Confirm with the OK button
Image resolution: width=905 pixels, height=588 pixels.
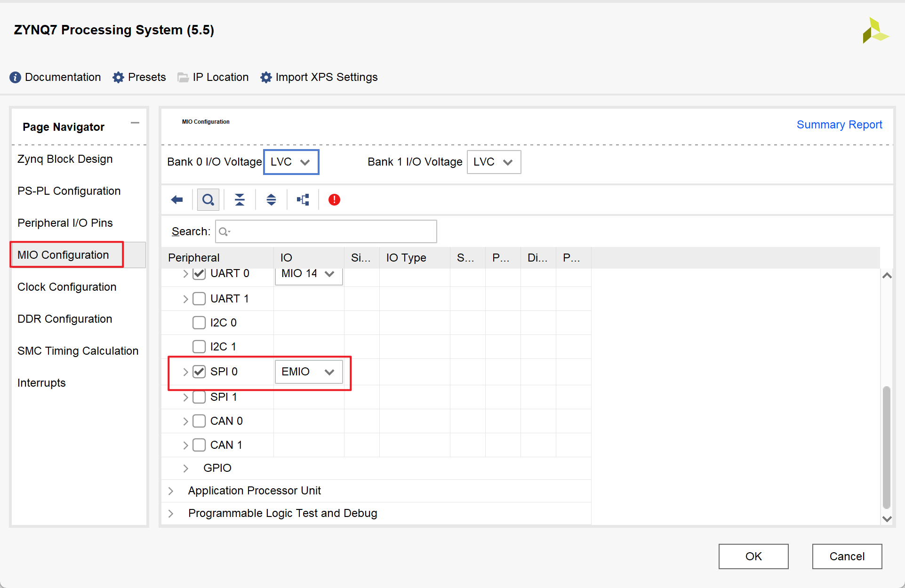[753, 556]
